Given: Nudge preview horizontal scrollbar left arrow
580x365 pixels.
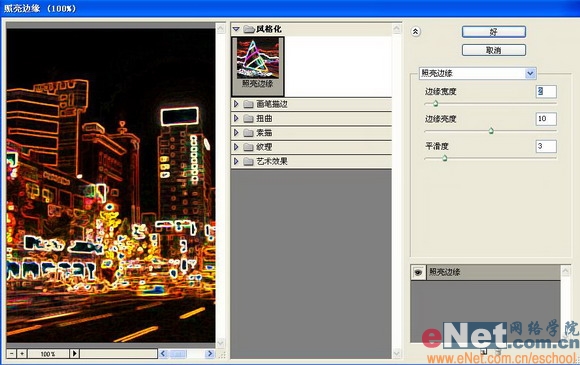Looking at the screenshot, I should (x=163, y=354).
